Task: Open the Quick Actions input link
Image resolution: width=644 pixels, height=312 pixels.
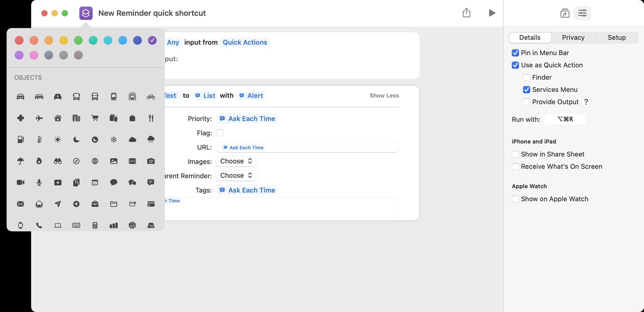Action: tap(245, 42)
